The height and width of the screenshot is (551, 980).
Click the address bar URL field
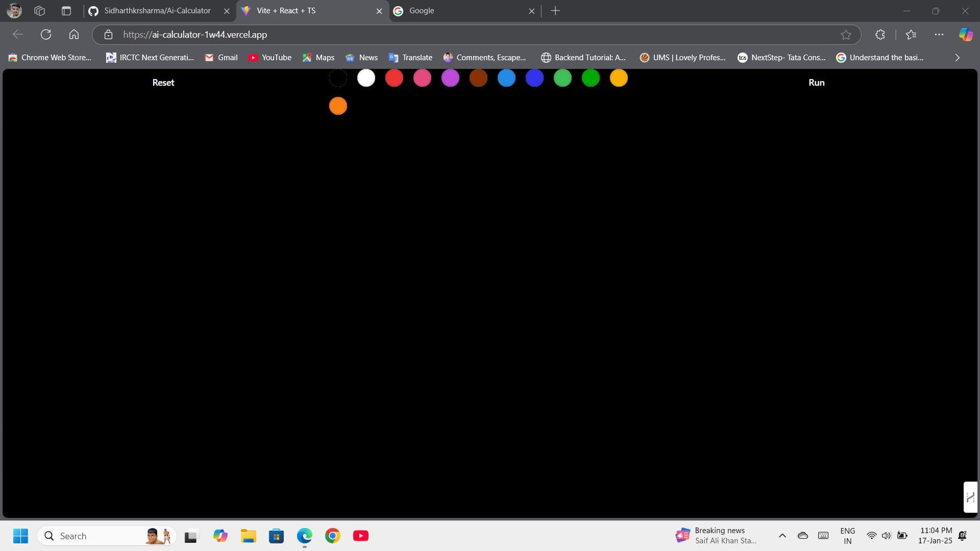(476, 35)
